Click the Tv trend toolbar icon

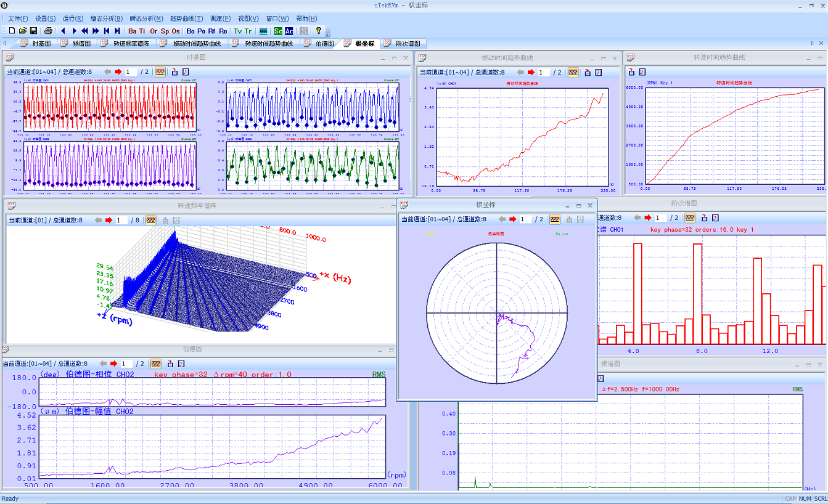pyautogui.click(x=237, y=31)
